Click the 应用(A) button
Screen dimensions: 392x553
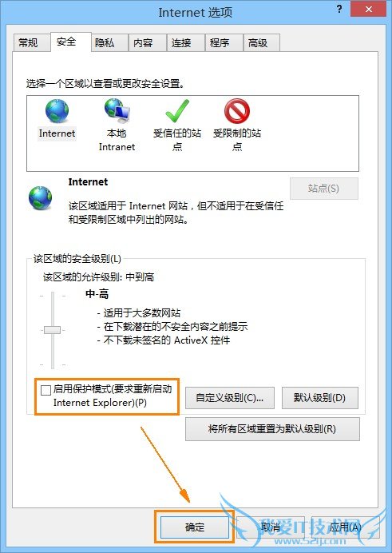[x=345, y=527]
